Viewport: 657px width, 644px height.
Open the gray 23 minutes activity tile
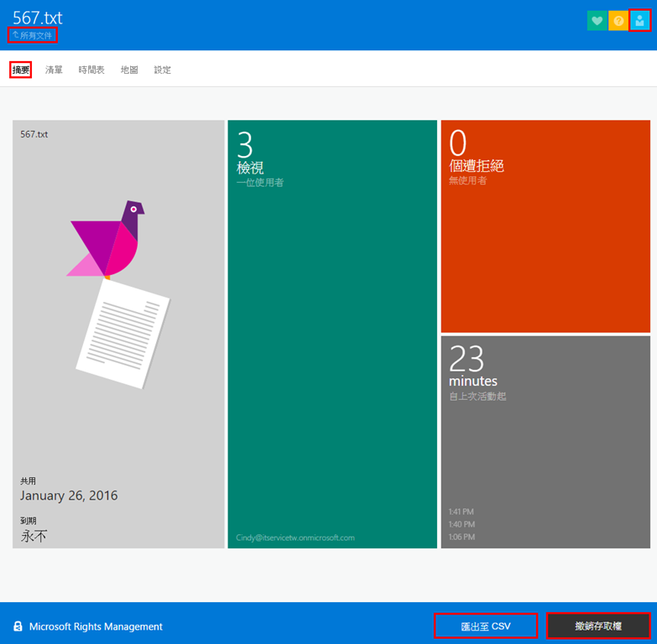[x=545, y=442]
